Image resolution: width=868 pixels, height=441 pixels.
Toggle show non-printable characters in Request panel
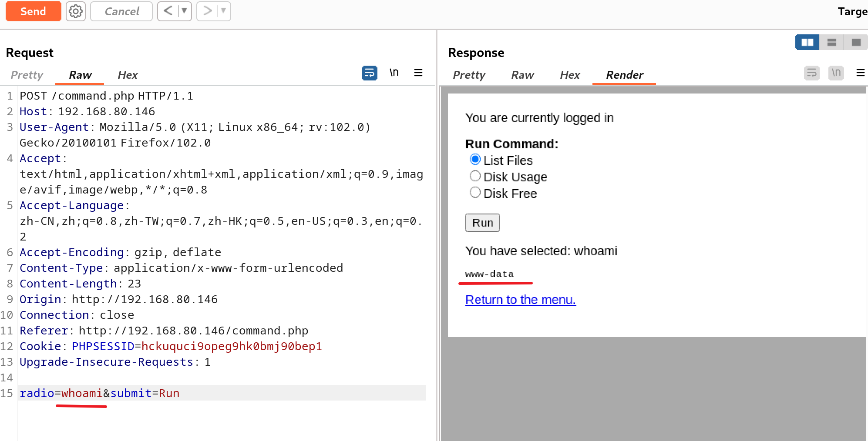tap(394, 73)
